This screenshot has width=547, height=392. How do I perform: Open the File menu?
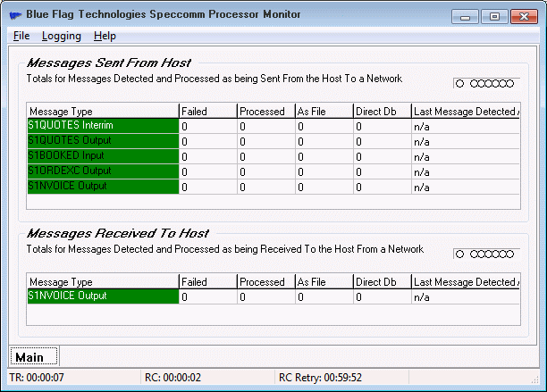[x=21, y=36]
